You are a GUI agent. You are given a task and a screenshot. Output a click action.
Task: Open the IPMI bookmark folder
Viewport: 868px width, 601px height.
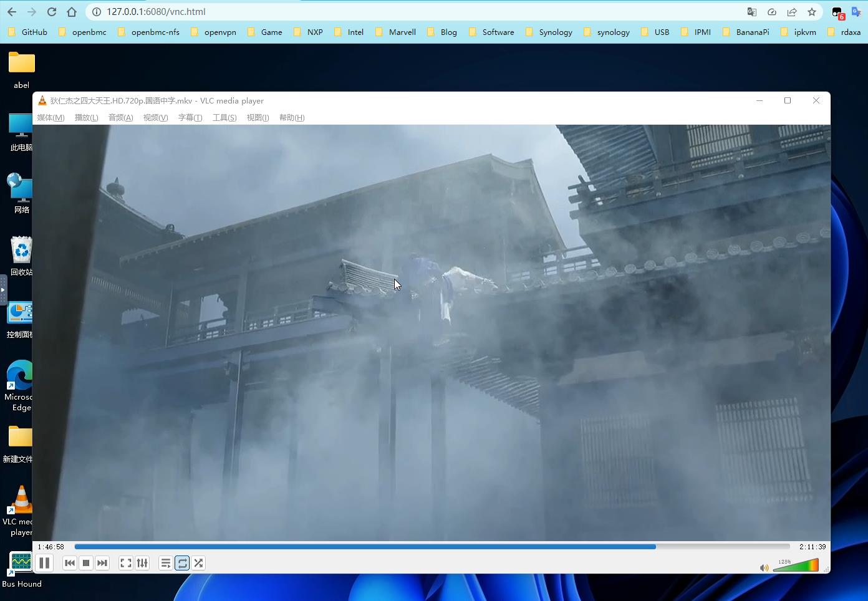[x=695, y=32]
